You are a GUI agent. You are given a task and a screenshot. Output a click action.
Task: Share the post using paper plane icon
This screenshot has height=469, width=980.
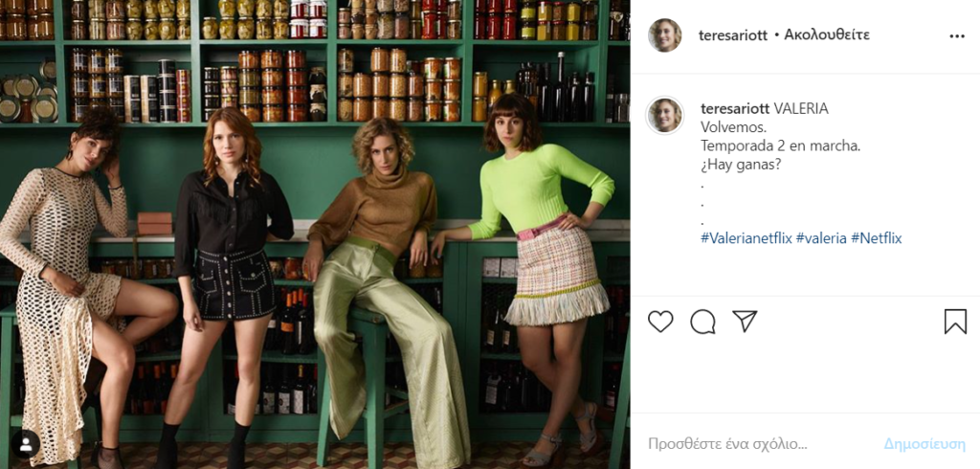point(745,321)
